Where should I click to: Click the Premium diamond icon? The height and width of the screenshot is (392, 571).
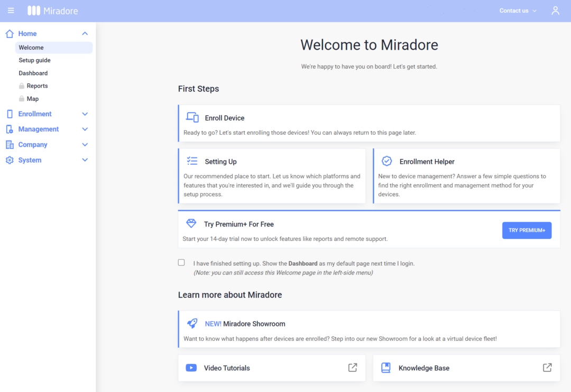[x=191, y=223]
